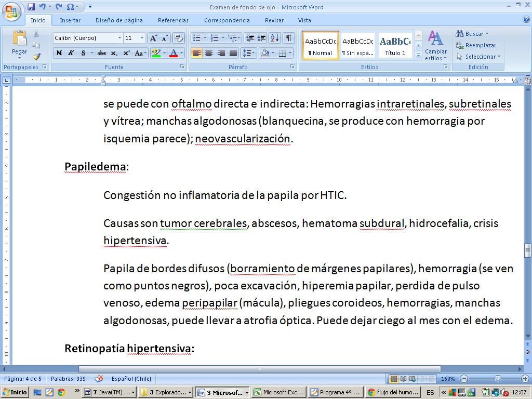
Task: Toggle italic formatting (K button)
Action: [71, 53]
